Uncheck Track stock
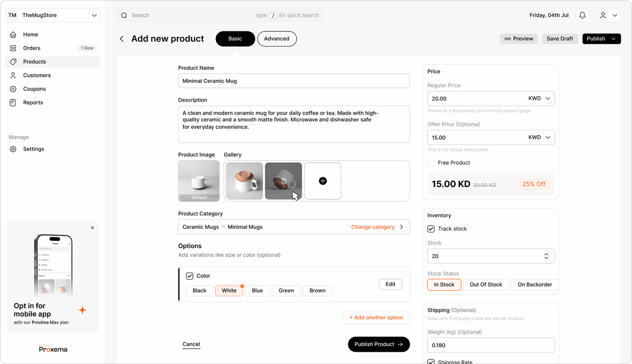Viewport: 632px width, 364px height. coord(431,229)
